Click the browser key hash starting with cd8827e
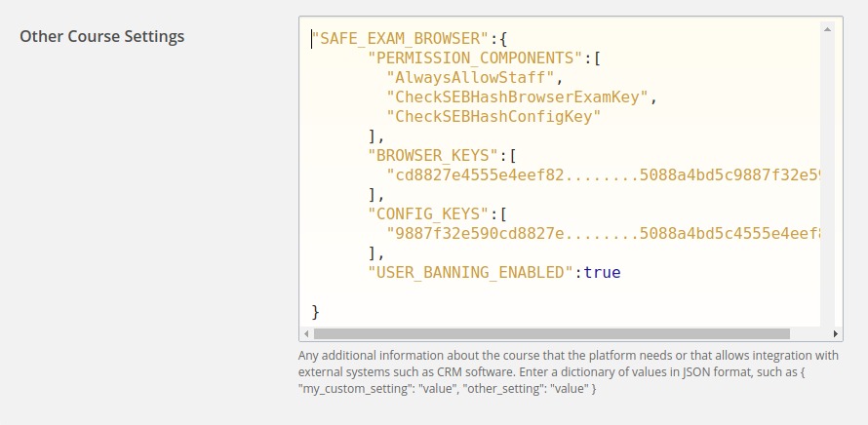The height and width of the screenshot is (425, 868). [x=604, y=174]
